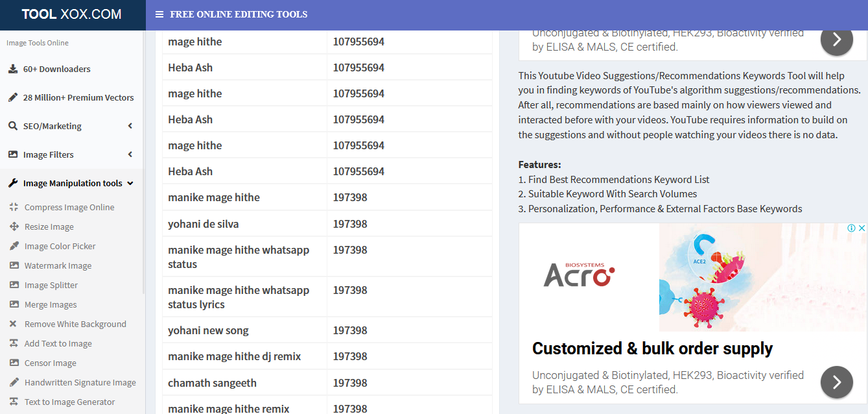Viewport: 868px width, 414px height.
Task: Click the image icon beside Censor Image
Action: (14, 363)
